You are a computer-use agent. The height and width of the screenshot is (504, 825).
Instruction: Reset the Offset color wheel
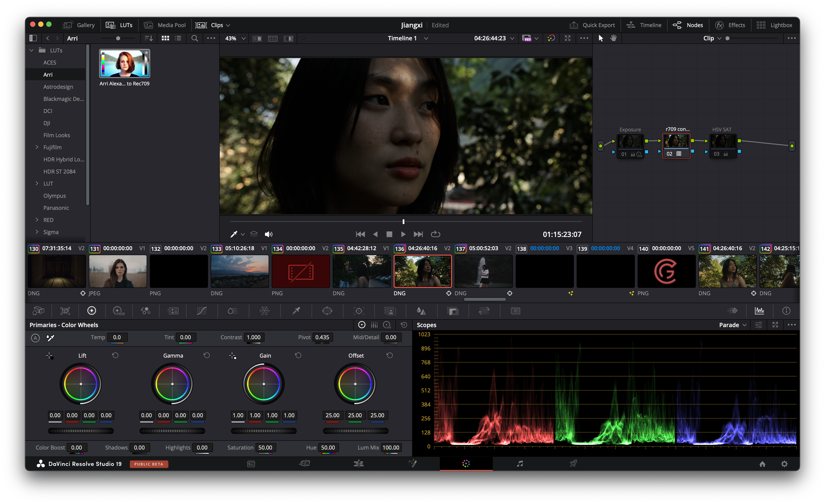coord(389,355)
